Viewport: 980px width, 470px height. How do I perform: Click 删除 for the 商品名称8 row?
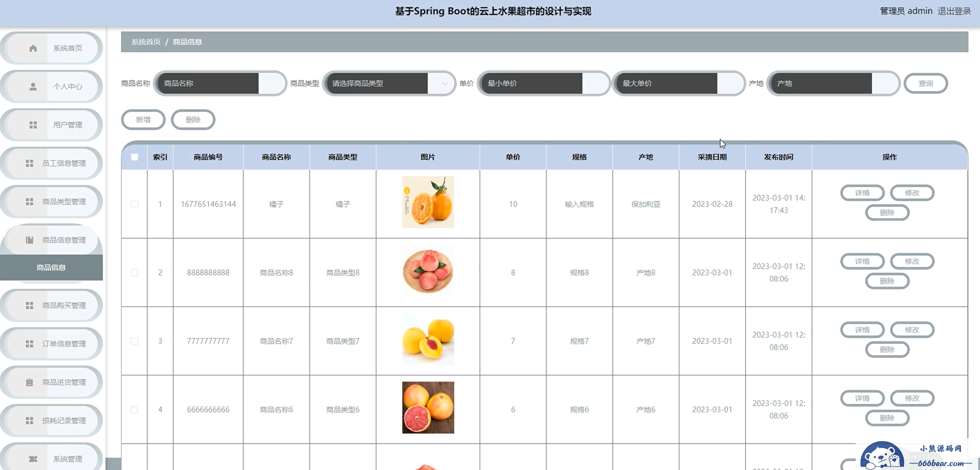click(x=887, y=281)
